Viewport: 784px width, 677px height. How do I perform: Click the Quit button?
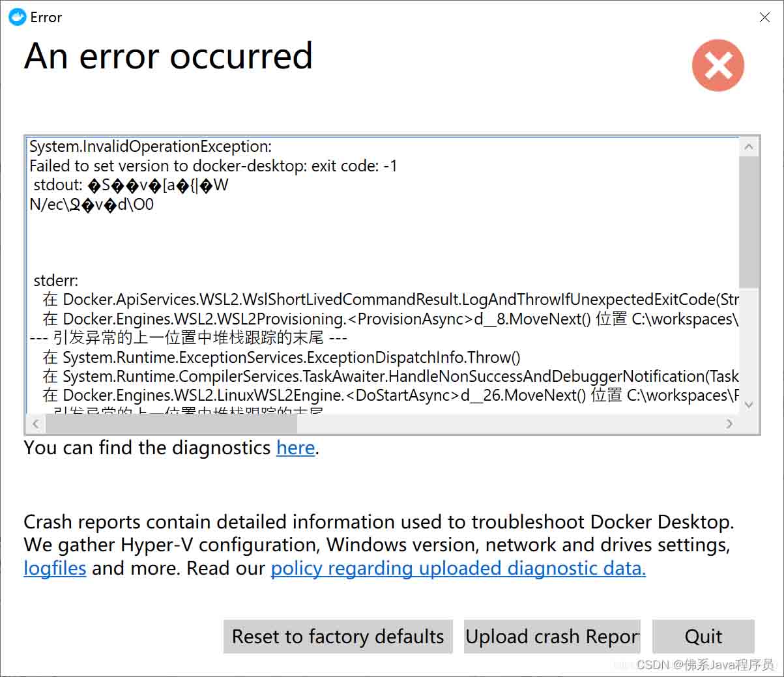click(x=703, y=637)
